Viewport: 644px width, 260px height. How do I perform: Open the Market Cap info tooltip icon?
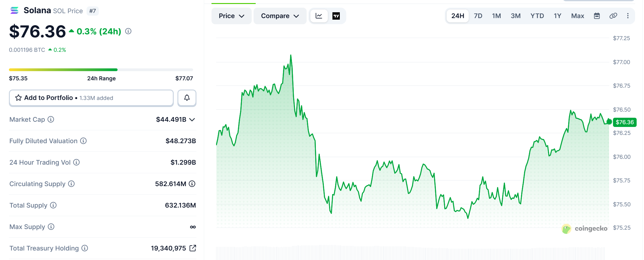coord(51,119)
